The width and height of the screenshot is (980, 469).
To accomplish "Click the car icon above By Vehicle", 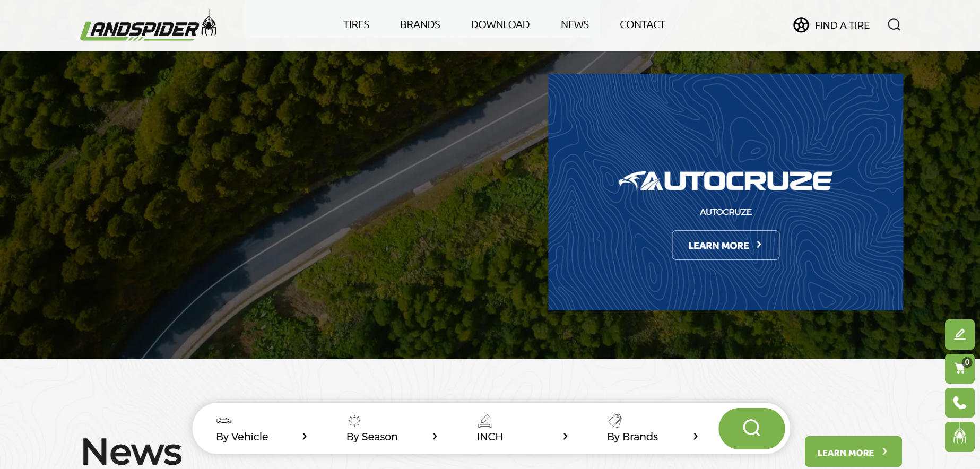I will pyautogui.click(x=224, y=421).
